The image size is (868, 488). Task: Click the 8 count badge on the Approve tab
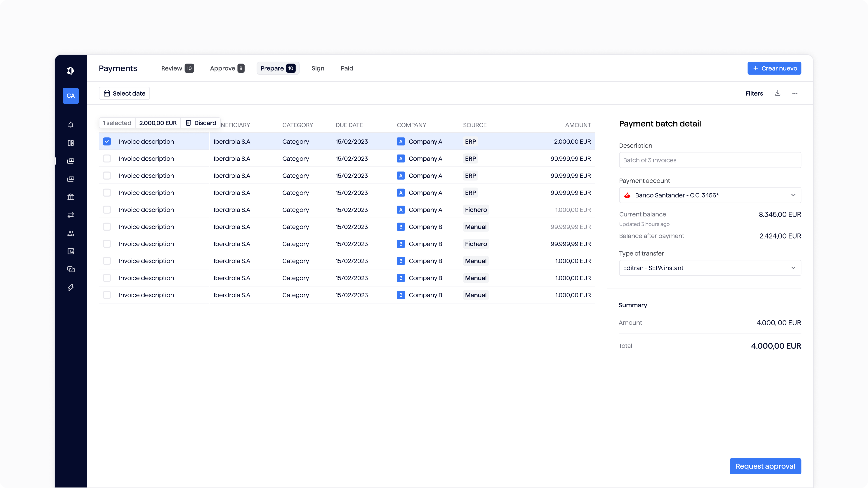tap(241, 68)
